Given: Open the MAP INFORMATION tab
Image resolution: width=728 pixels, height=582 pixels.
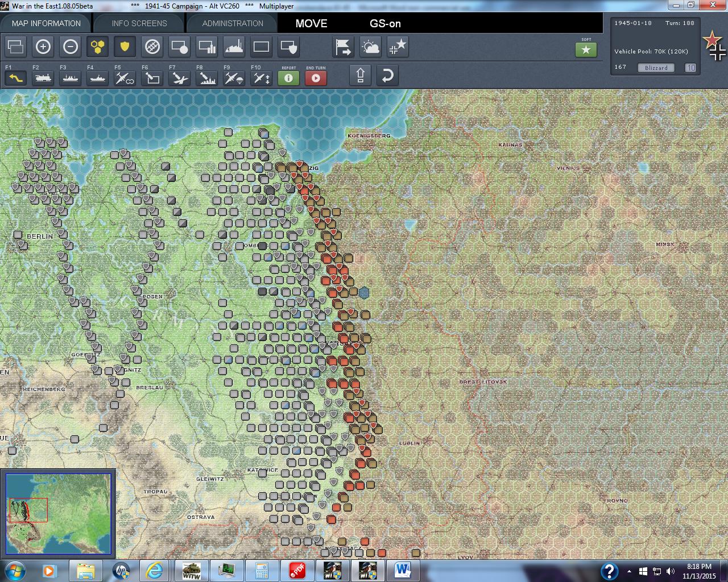Looking at the screenshot, I should (46, 23).
